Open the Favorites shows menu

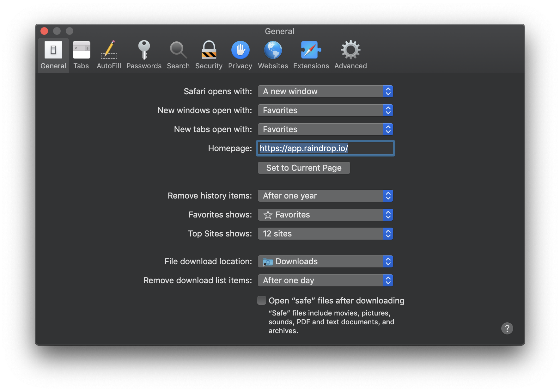[325, 215]
